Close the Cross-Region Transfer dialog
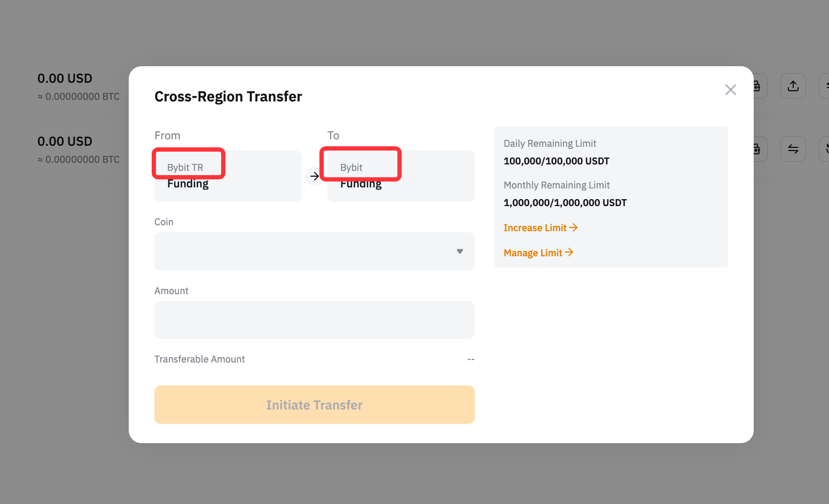 click(730, 90)
